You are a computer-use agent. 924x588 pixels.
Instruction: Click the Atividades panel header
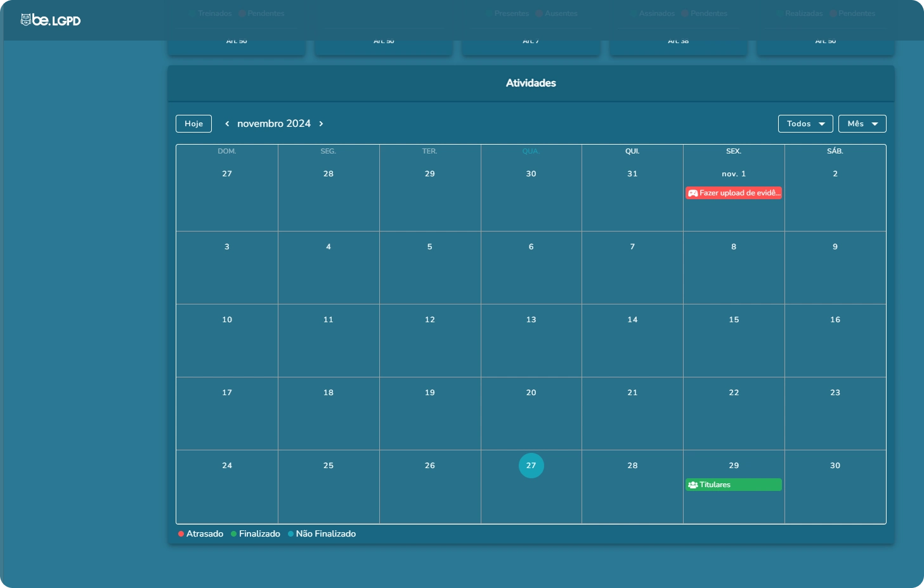531,83
